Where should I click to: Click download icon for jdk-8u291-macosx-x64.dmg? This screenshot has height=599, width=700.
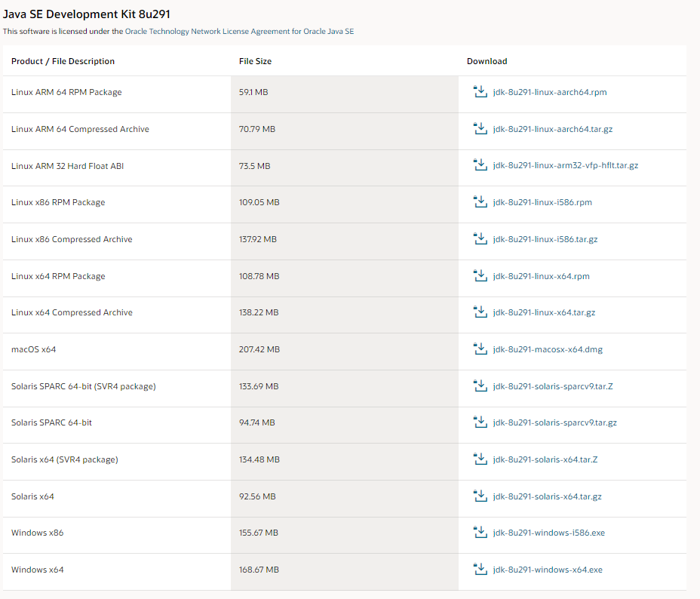[x=480, y=349]
